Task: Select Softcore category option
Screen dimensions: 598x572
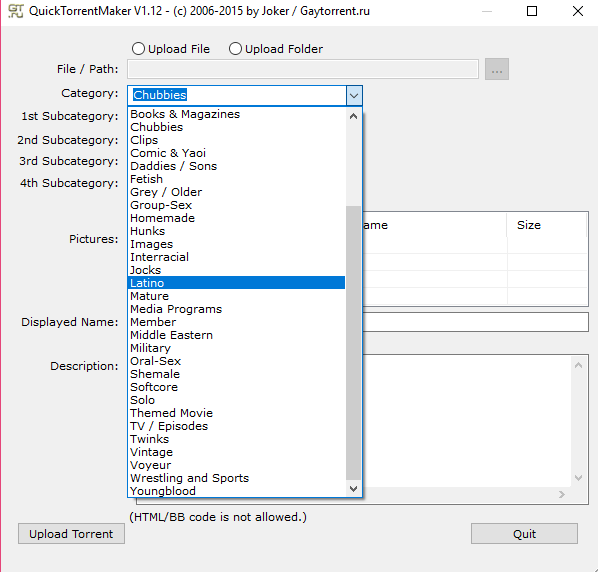Action: tap(236, 387)
